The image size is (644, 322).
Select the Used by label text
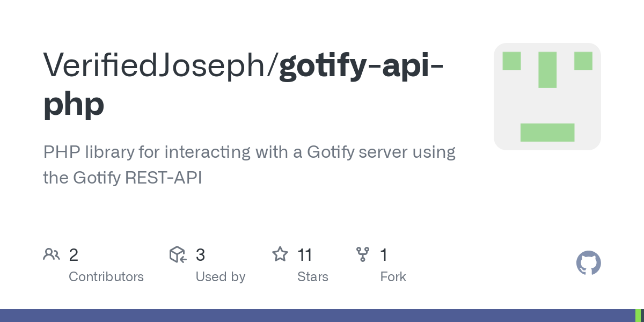click(221, 277)
